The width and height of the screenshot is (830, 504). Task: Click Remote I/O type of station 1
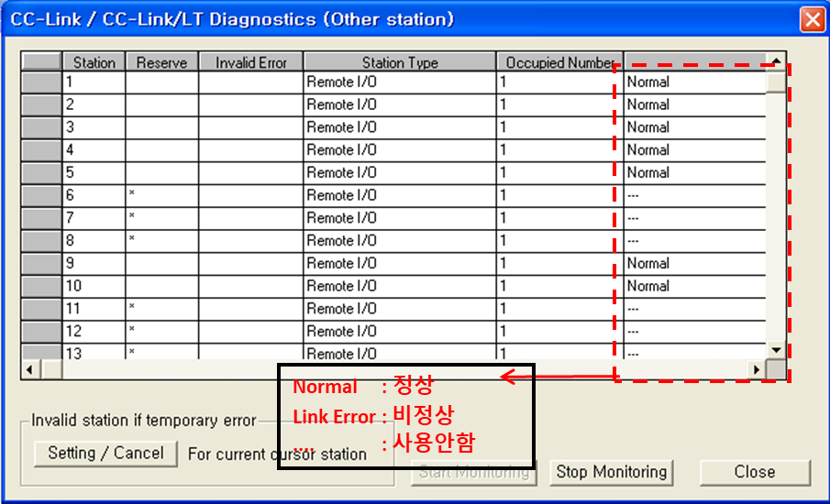click(341, 82)
